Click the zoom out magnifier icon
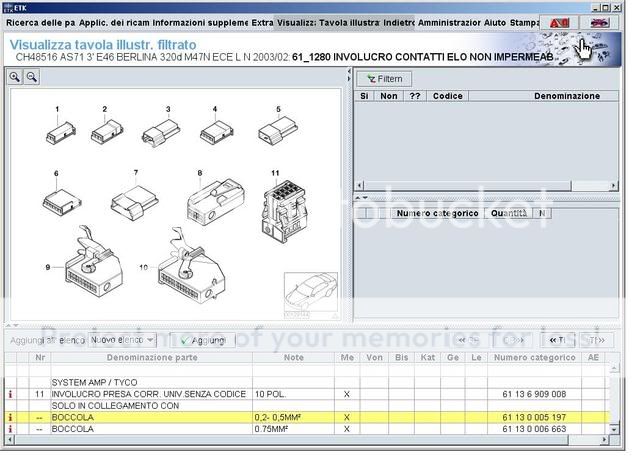Viewport: 640px width, 460px height. point(31,77)
